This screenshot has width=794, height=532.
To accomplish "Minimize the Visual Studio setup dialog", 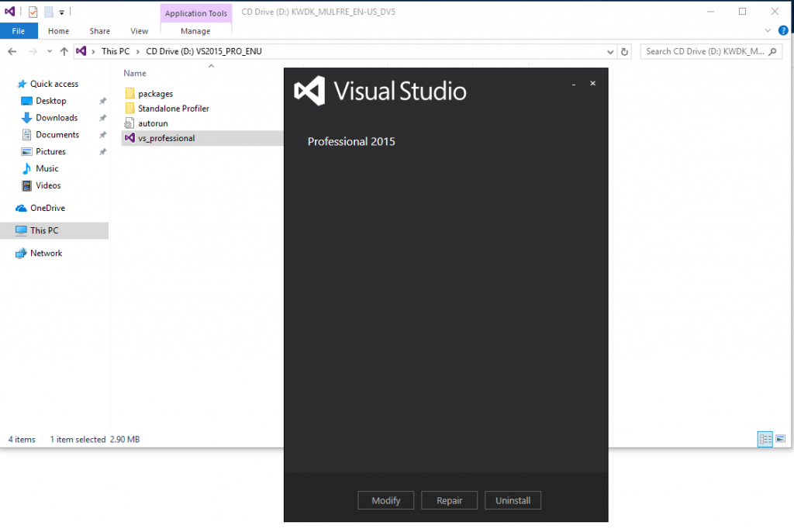I will pos(573,84).
